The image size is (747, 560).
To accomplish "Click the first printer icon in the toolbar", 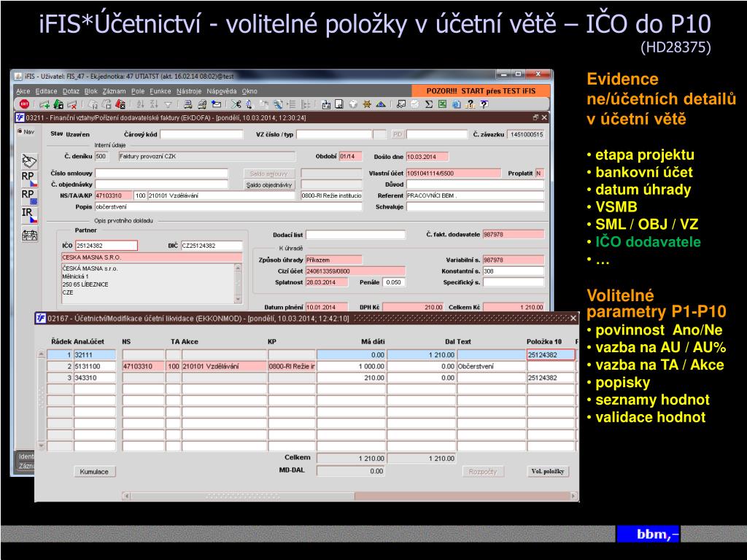I will [188, 104].
